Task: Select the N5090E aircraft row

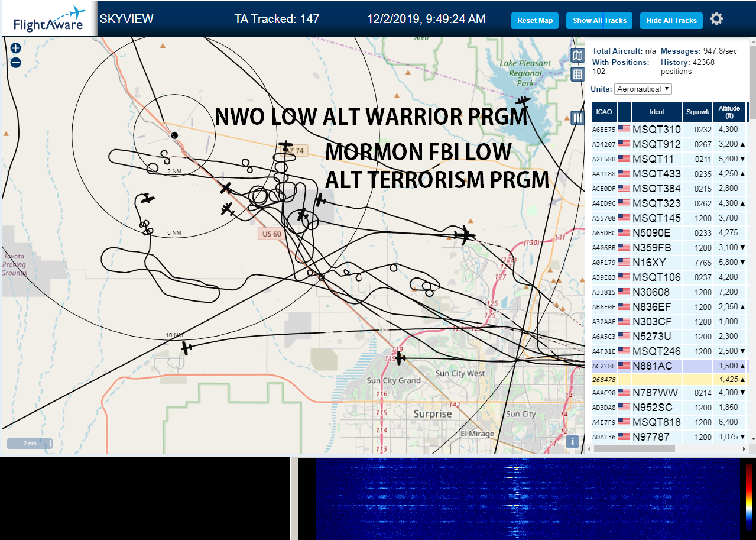Action: click(x=670, y=232)
